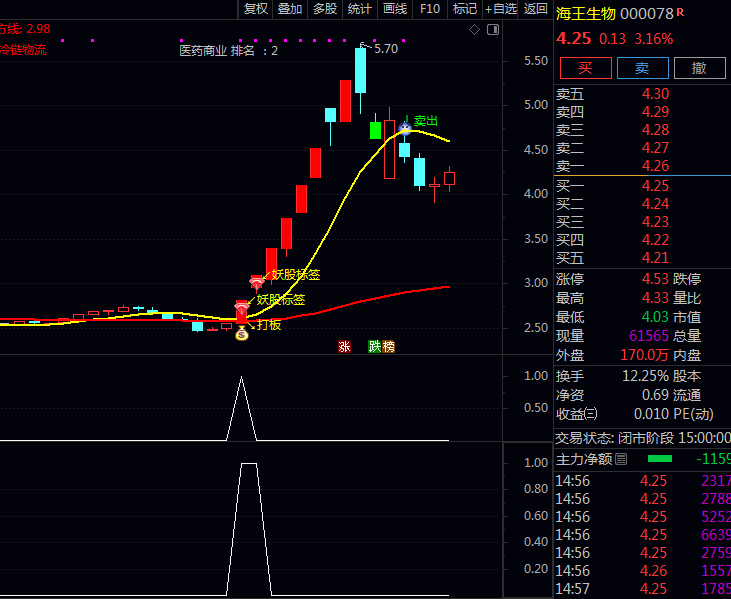Open the 多股 multi-stock view
The height and width of the screenshot is (599, 731).
325,9
